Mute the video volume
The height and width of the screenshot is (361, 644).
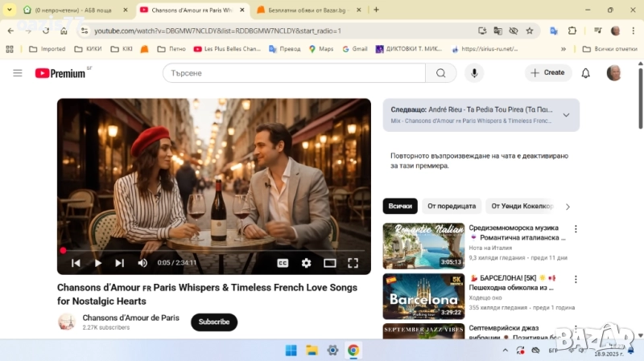pos(142,263)
